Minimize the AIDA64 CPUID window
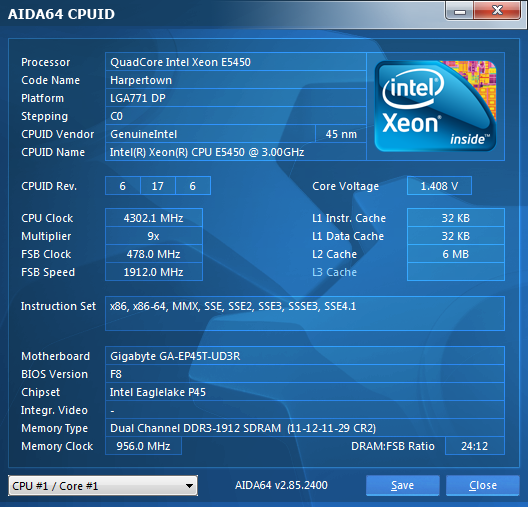Screen dimensions: 528x507 pyautogui.click(x=460, y=11)
